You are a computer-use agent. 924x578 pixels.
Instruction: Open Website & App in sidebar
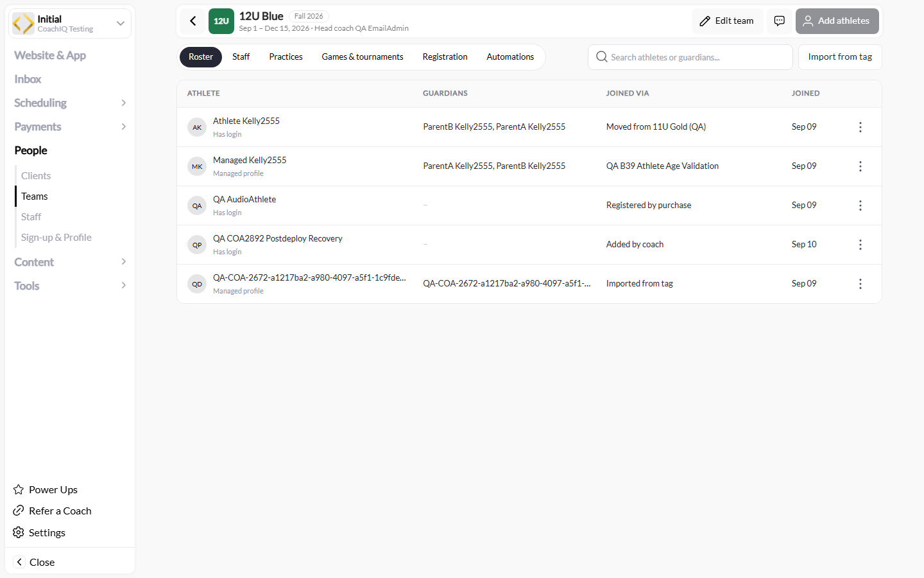coord(50,55)
